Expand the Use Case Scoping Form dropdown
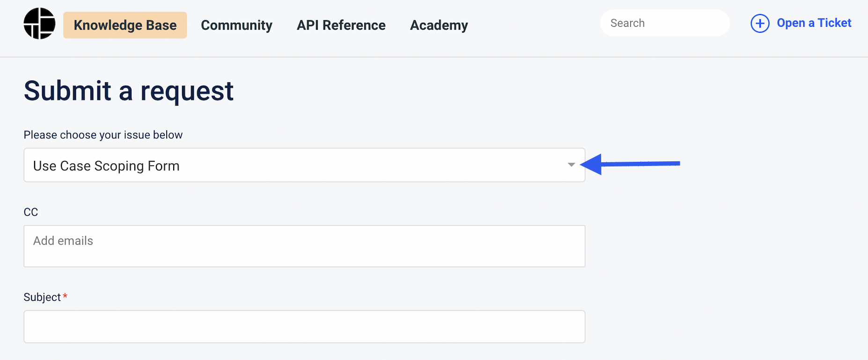Image resolution: width=868 pixels, height=360 pixels. [x=304, y=165]
